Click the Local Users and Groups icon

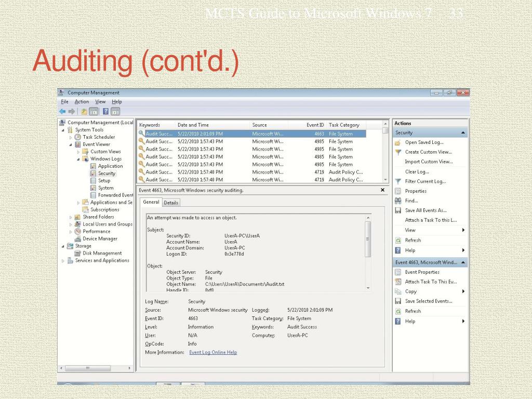(78, 224)
